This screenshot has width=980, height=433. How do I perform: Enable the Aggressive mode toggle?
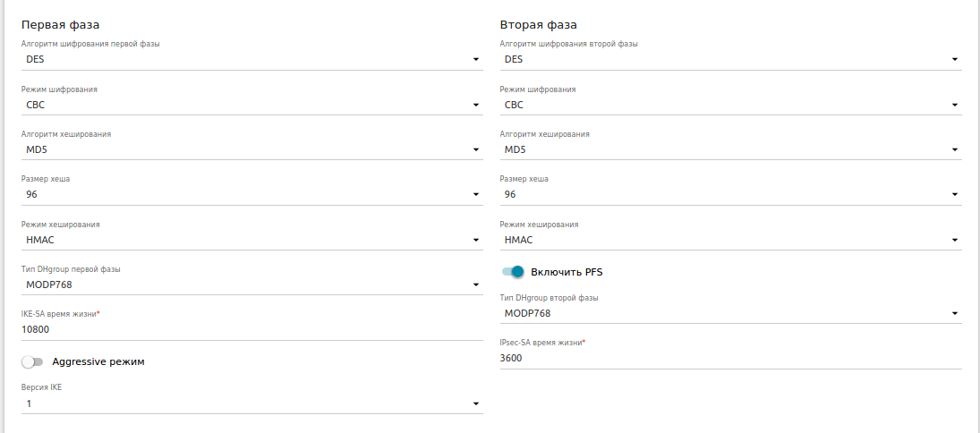click(33, 361)
